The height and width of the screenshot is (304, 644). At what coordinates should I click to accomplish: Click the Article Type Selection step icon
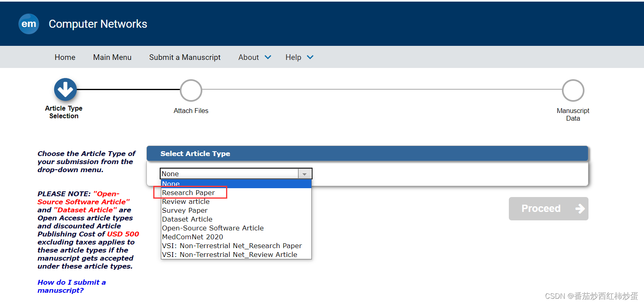[65, 89]
